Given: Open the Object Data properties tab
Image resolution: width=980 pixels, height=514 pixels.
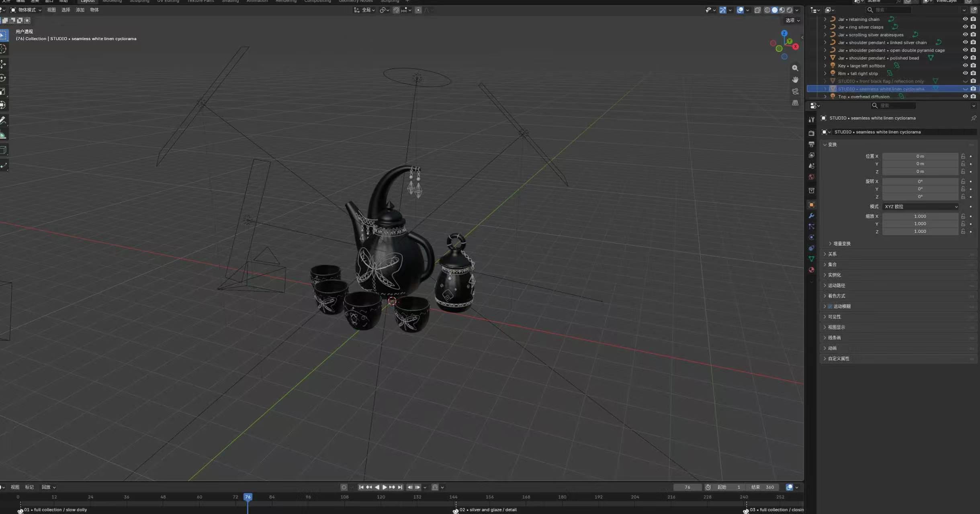Looking at the screenshot, I should point(811,259).
